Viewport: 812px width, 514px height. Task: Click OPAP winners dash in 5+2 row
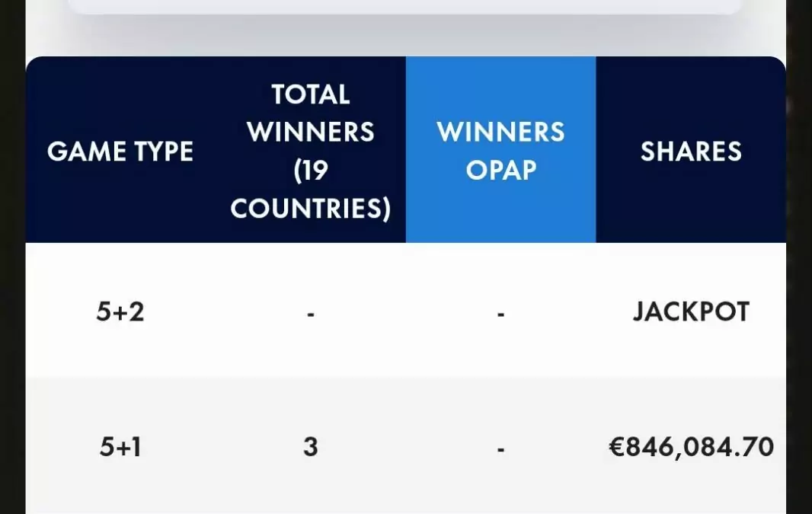click(x=500, y=312)
